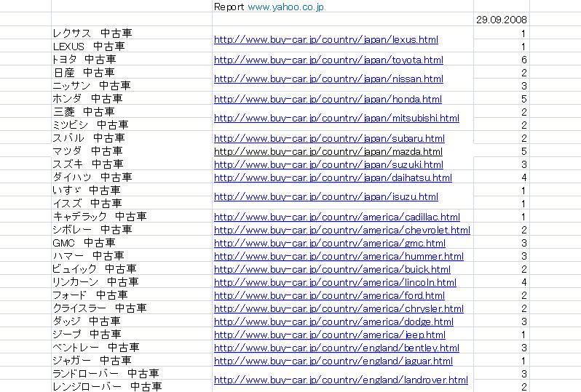Viewport: 581px width, 392px height.
Task: Select the ニッサン 中古車 cell
Action: click(x=132, y=86)
